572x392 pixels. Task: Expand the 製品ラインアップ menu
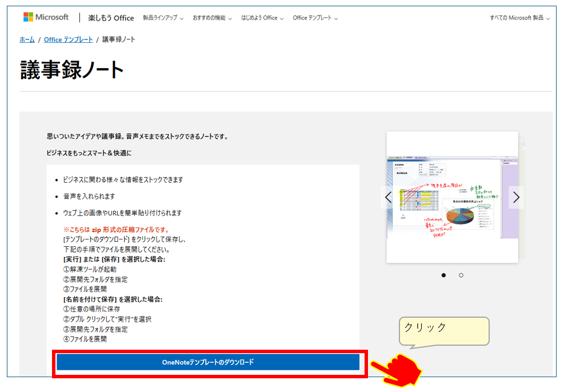(163, 18)
